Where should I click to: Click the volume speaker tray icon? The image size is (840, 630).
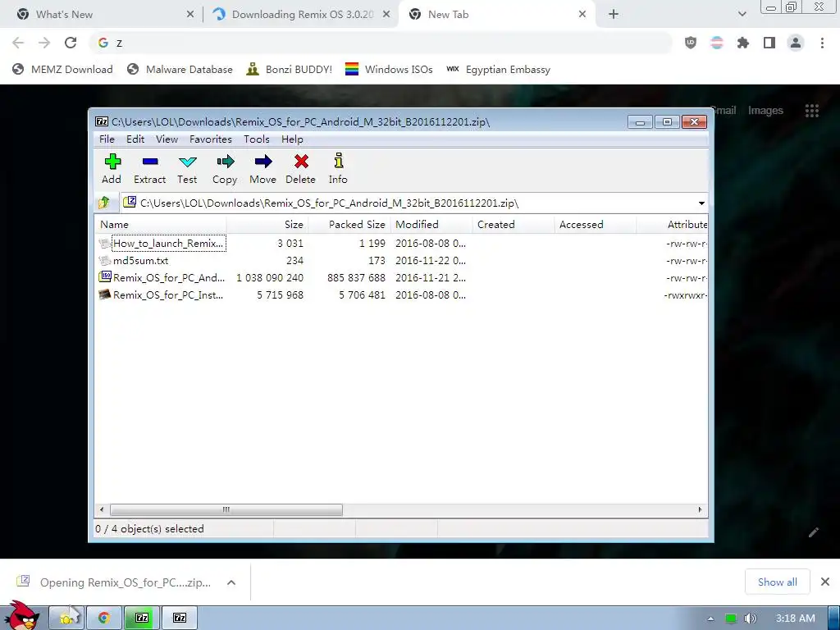pos(751,619)
